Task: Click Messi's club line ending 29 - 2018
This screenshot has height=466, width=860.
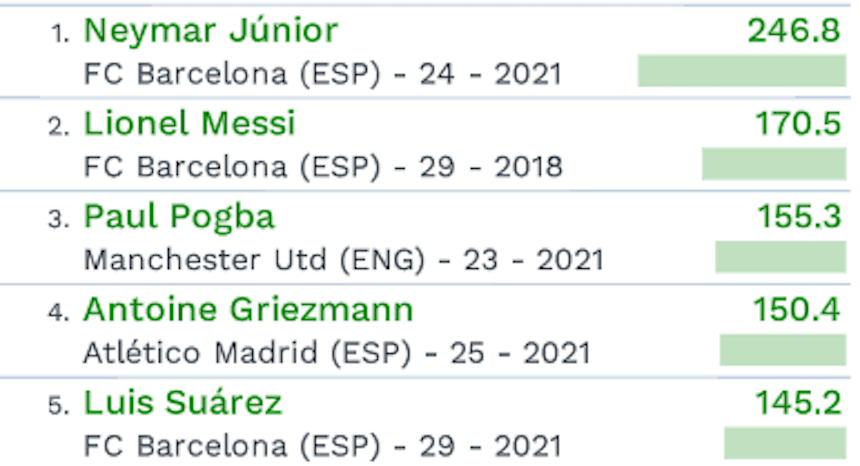Action: click(322, 167)
